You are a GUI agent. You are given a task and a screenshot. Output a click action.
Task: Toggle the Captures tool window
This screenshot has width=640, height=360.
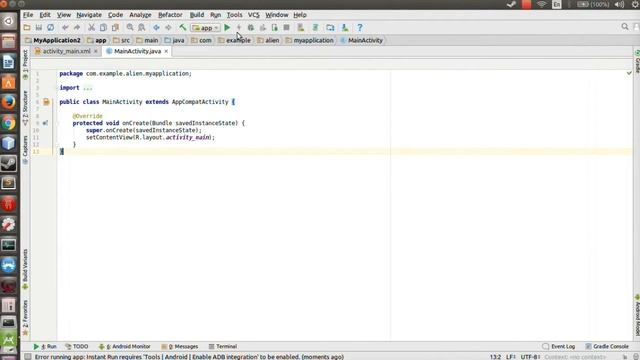click(x=25, y=149)
